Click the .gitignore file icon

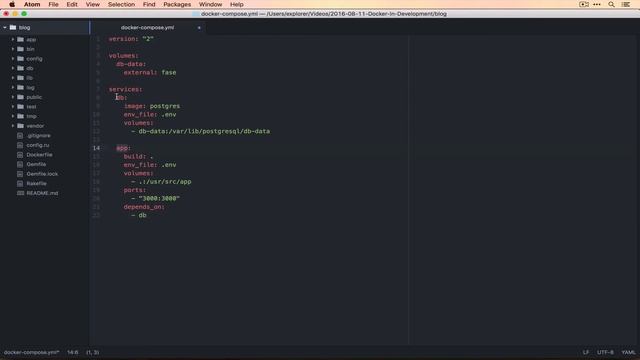click(20, 136)
